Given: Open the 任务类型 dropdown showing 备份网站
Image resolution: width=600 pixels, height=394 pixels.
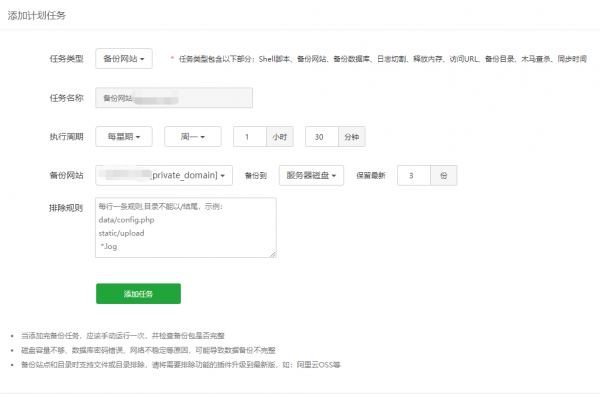Looking at the screenshot, I should pos(124,59).
